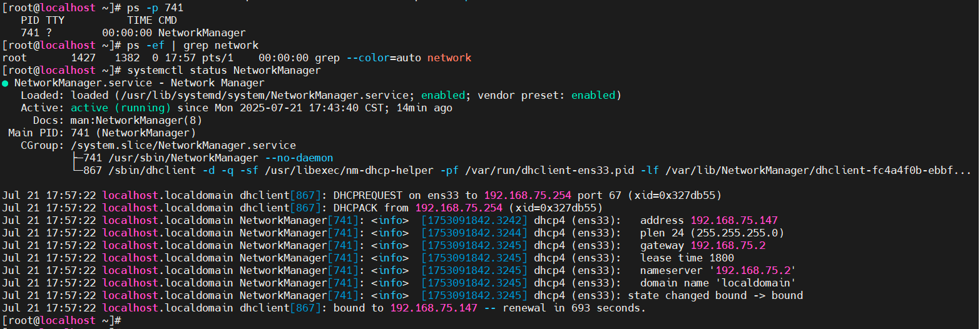Screen dimensions: 980x329
Task: Click 'plen 24 (255.255.255.0)' text
Action: click(712, 233)
